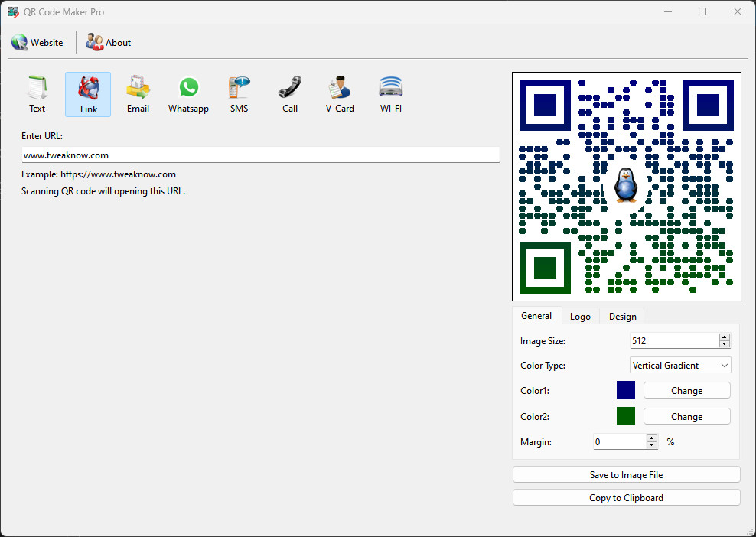Decrease Margin with down arrow
756x537 pixels.
(652, 445)
